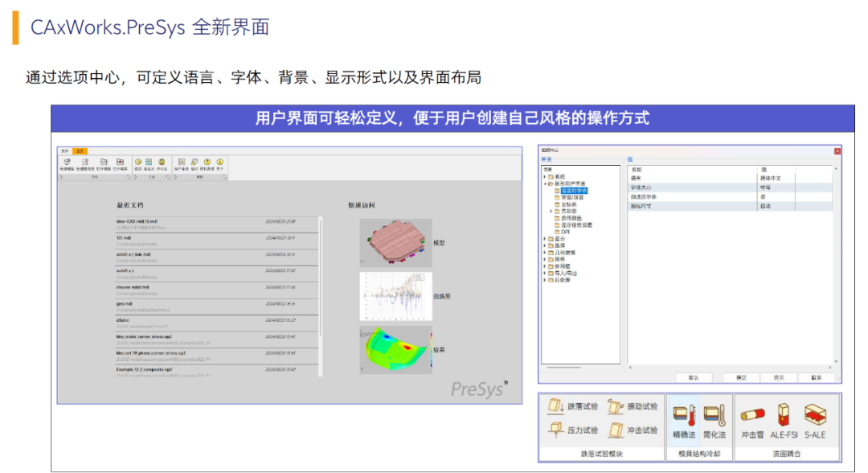Select the 压力试验 pressure test icon
Image resolution: width=868 pixels, height=473 pixels.
556,430
